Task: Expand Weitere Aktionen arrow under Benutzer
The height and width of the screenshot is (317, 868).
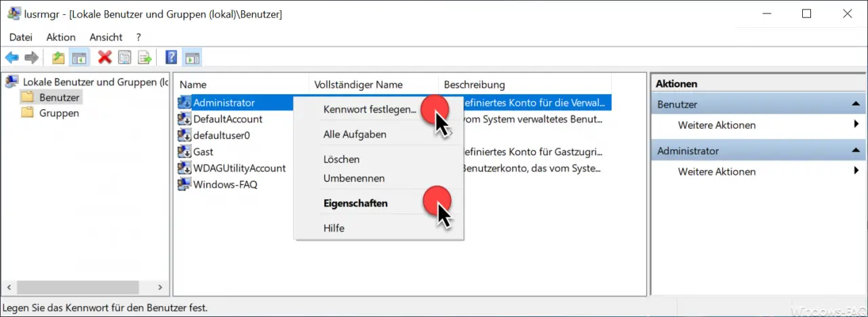Action: coord(856,125)
